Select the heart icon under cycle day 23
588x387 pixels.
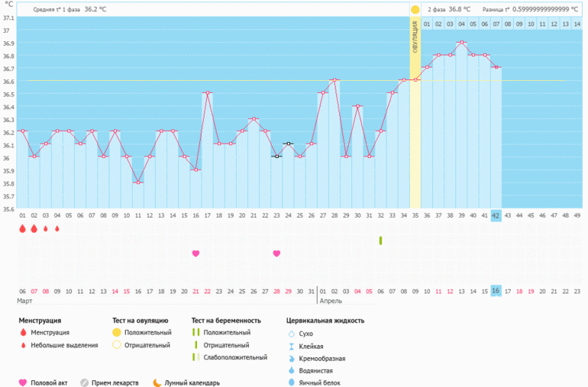click(276, 253)
